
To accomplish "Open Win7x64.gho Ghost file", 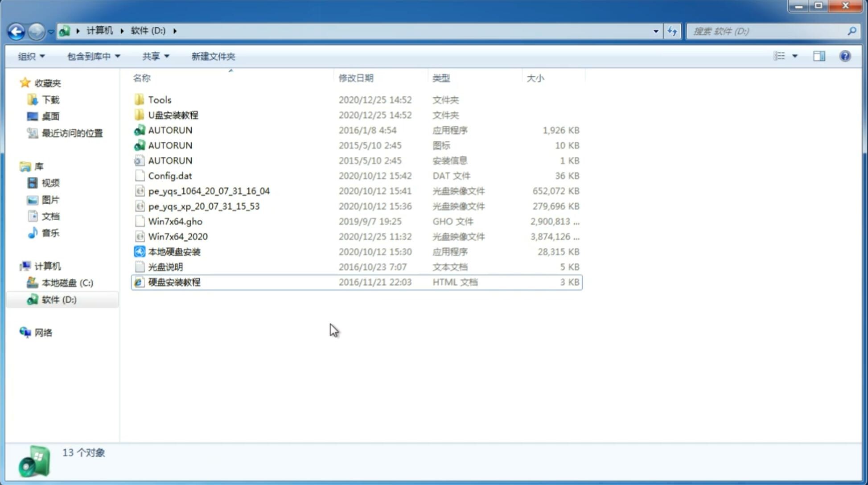I will [x=175, y=221].
